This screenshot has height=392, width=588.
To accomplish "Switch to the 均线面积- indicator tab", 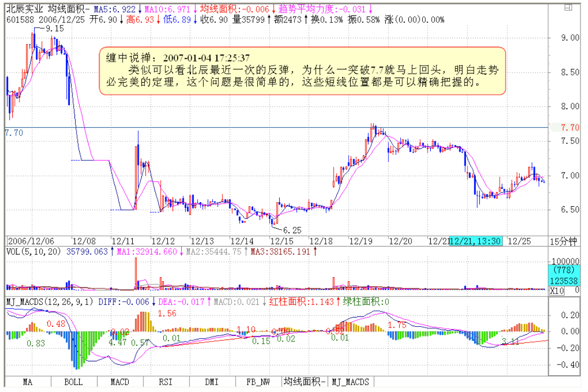I will tap(305, 382).
